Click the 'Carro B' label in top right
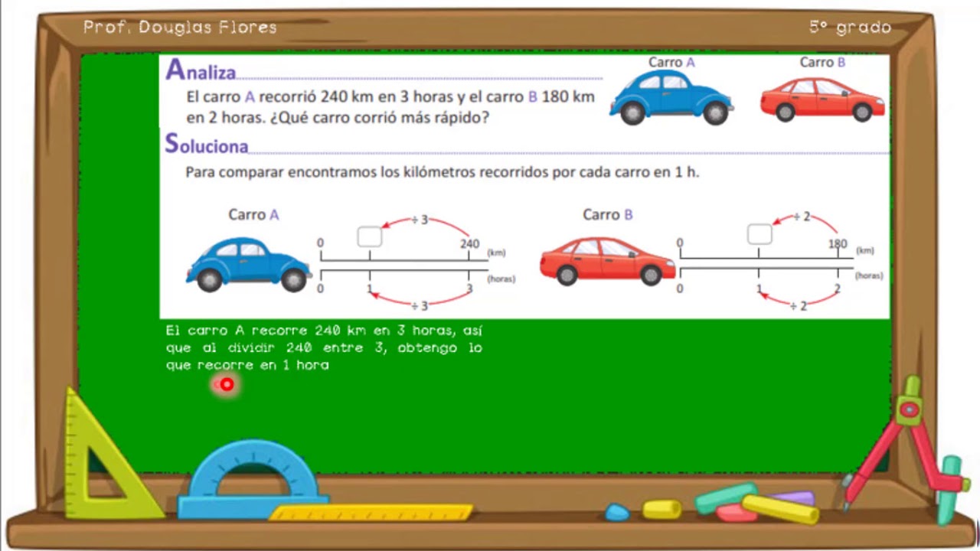Screen dimensions: 980x551 [823, 63]
